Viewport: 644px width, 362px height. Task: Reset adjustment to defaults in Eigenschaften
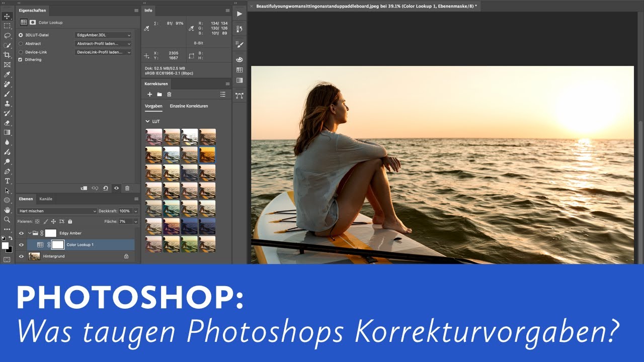point(106,188)
